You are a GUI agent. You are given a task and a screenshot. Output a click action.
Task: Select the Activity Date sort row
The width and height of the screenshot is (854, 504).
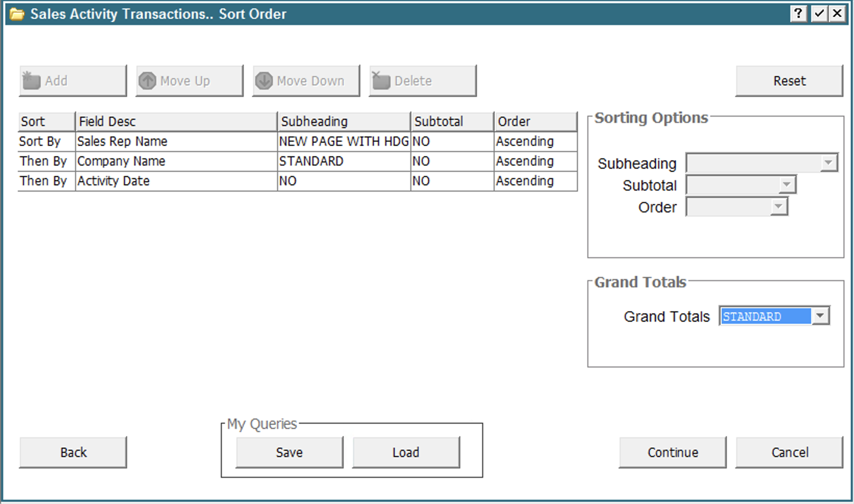pyautogui.click(x=114, y=181)
